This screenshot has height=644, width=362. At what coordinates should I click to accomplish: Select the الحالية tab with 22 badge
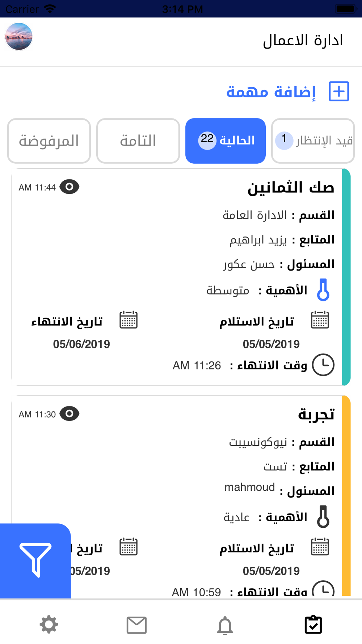[x=226, y=141]
